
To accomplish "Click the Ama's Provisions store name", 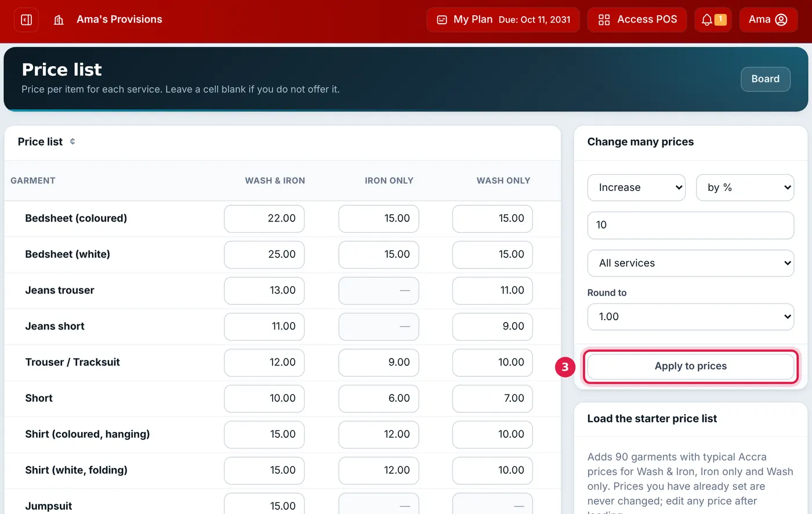I will point(119,19).
